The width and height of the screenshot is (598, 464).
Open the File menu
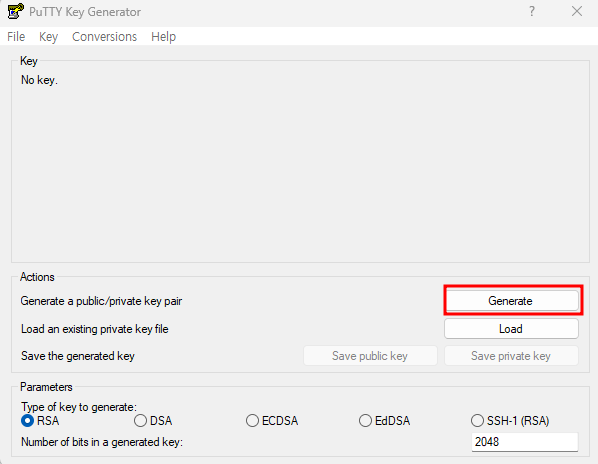(x=16, y=37)
